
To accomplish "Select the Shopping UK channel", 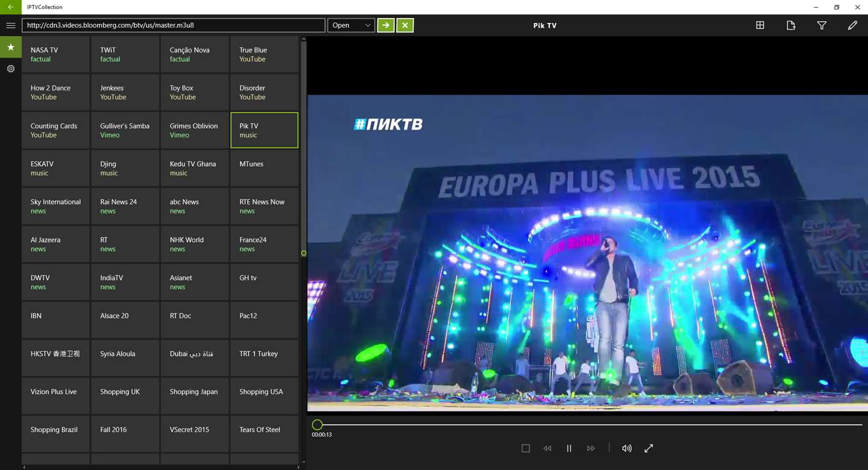I will (125, 396).
